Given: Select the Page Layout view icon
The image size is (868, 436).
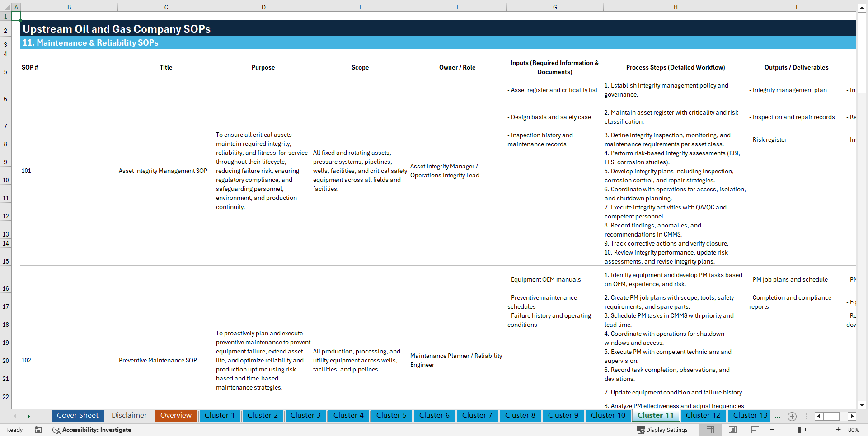Looking at the screenshot, I should (732, 430).
